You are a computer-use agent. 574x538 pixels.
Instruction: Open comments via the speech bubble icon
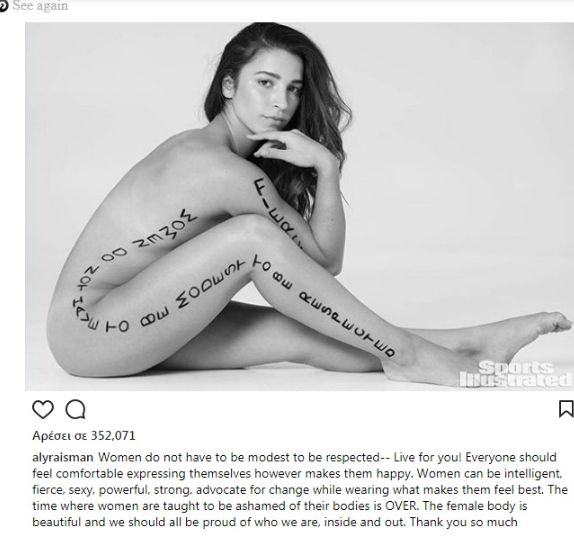pyautogui.click(x=75, y=409)
